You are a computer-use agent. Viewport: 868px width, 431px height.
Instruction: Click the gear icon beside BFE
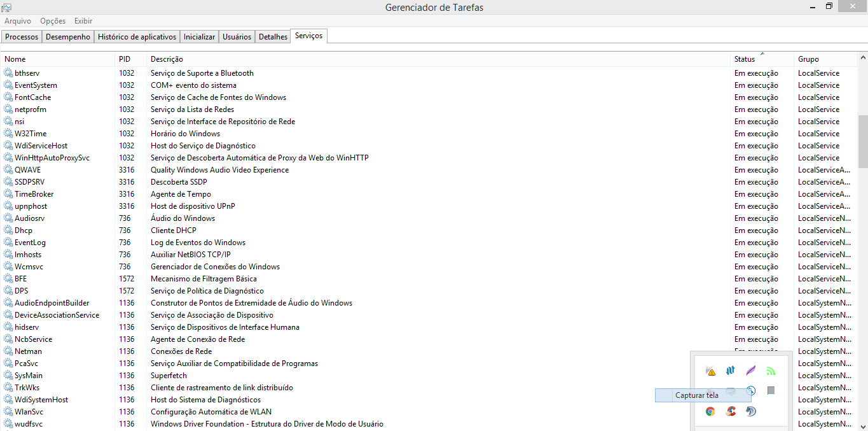point(8,279)
